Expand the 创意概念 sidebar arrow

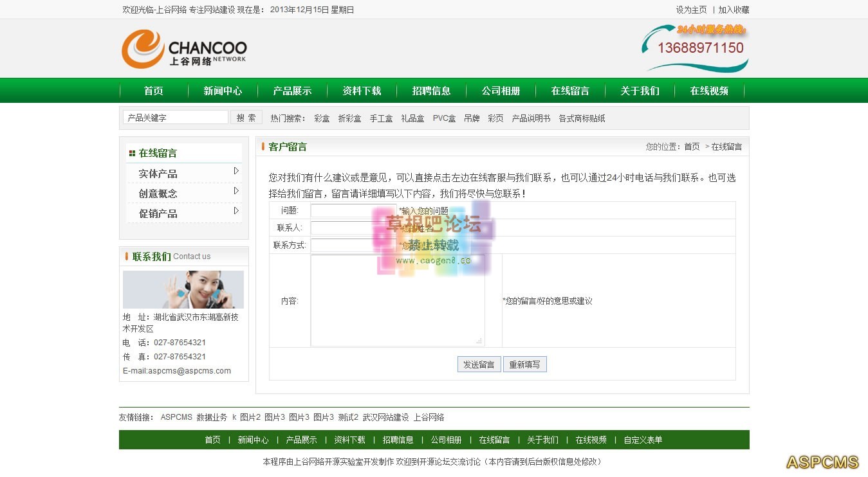[x=236, y=191]
